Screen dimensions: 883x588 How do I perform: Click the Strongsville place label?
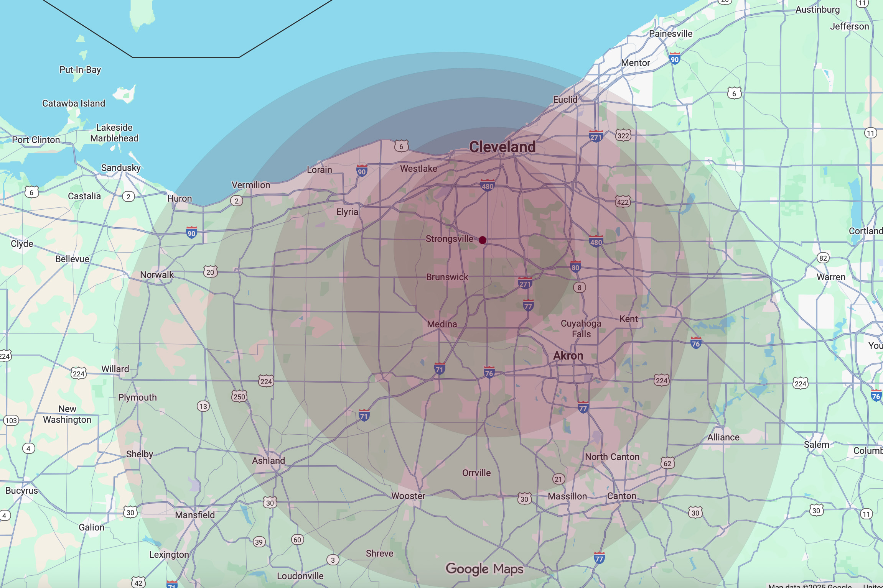(x=449, y=239)
